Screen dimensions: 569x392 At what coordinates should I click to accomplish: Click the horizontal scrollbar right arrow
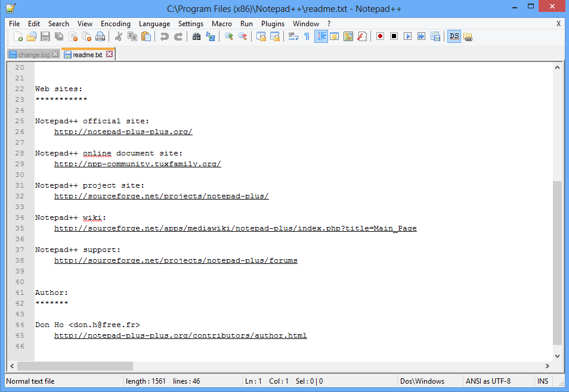(x=548, y=366)
